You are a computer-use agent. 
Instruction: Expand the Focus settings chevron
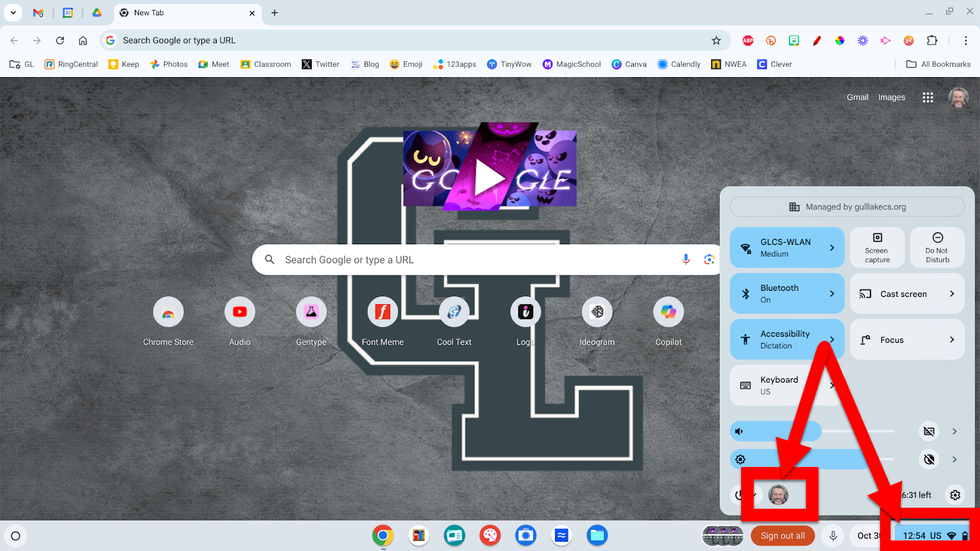point(952,340)
